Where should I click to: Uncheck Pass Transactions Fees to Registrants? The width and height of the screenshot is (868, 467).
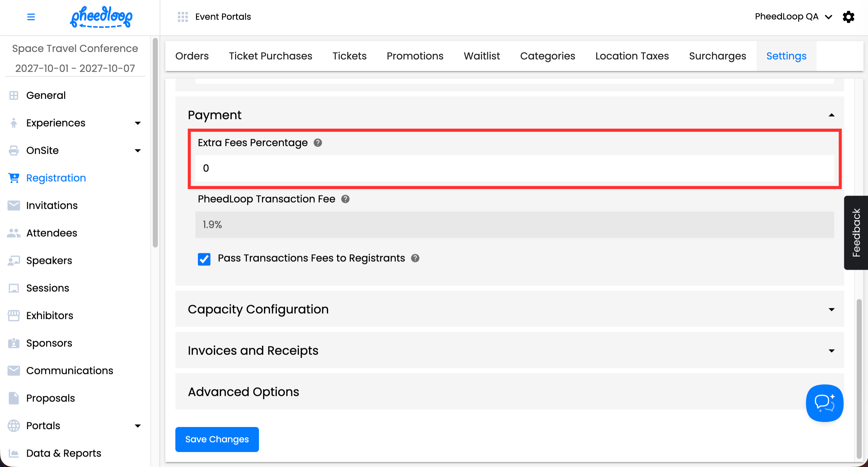pyautogui.click(x=204, y=259)
